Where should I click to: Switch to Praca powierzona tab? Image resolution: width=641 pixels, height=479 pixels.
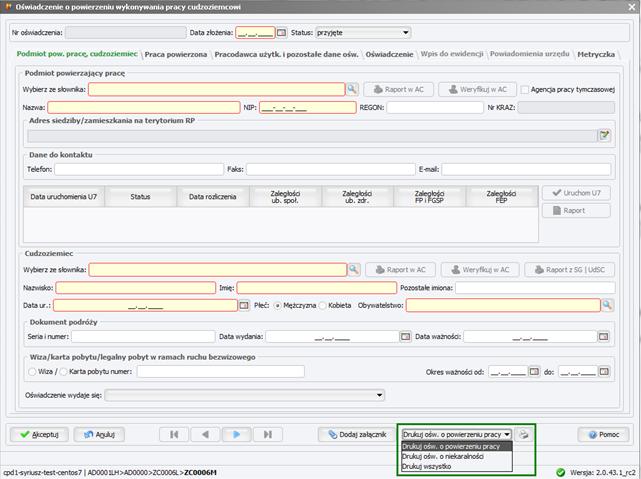point(176,54)
